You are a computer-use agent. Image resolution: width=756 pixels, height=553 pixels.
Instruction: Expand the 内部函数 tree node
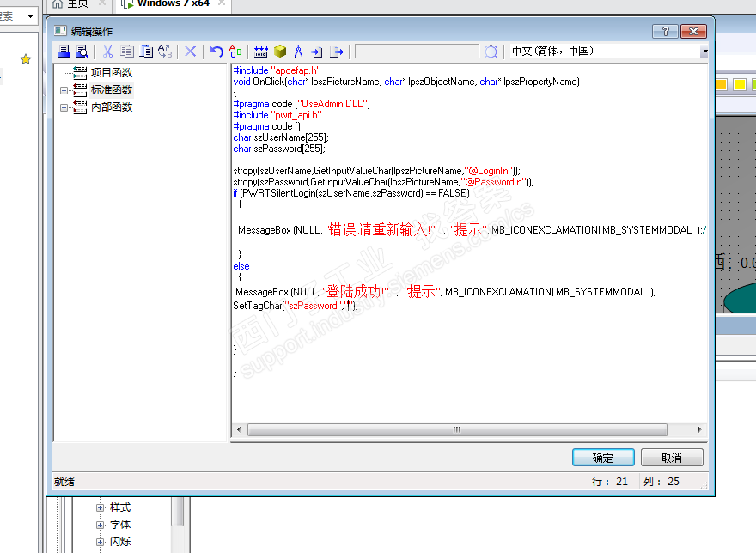click(x=64, y=107)
